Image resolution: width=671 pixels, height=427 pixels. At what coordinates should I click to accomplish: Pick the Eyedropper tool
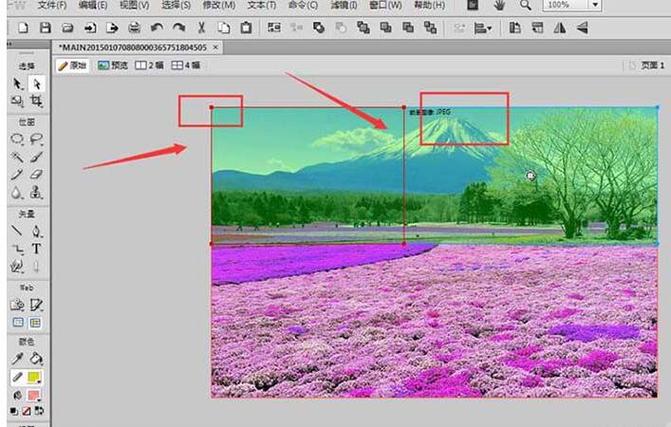pyautogui.click(x=17, y=358)
